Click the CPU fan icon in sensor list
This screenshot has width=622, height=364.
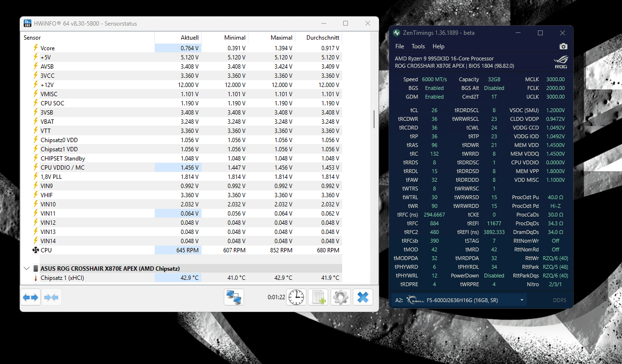[x=35, y=250]
